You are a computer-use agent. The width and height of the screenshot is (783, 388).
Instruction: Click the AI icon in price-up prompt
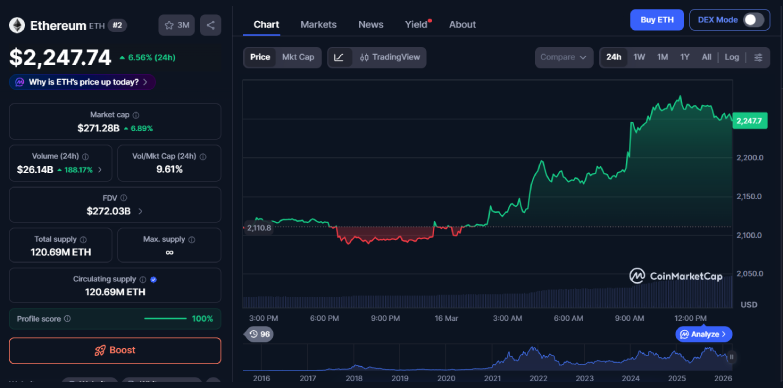(20, 82)
